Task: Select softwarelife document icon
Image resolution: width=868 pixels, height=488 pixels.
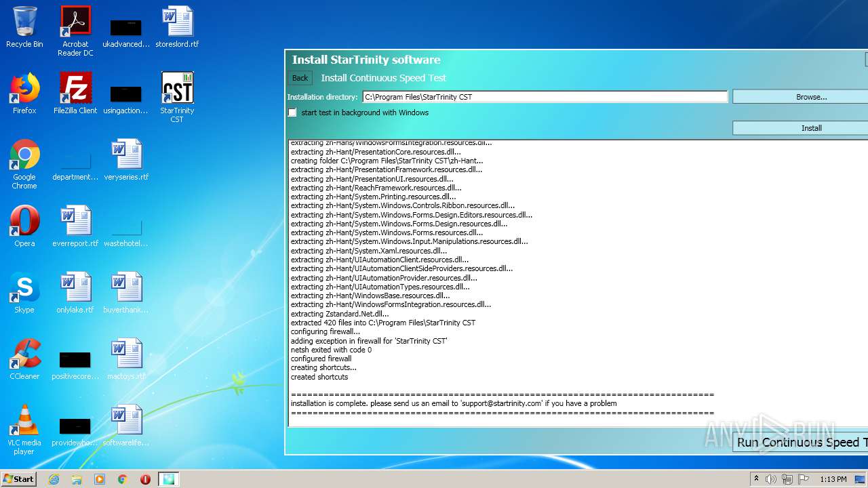Action: [126, 426]
